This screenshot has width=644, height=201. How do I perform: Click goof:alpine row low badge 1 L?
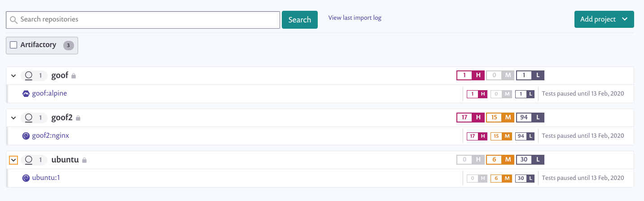click(x=525, y=94)
